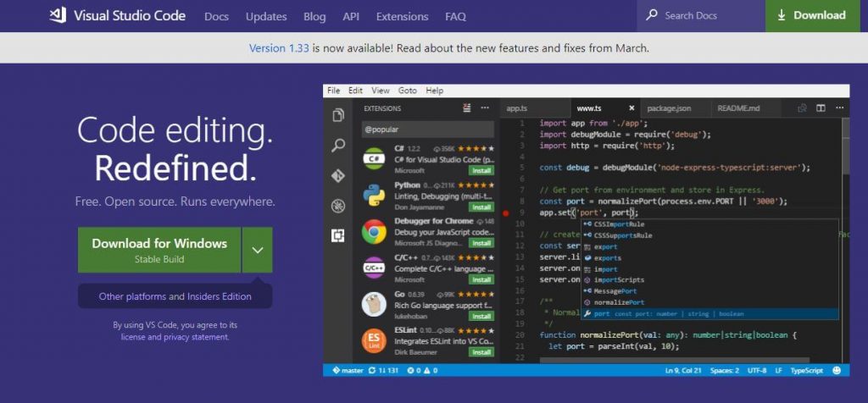Expand the download options chevron button
The image size is (868, 403).
(258, 250)
